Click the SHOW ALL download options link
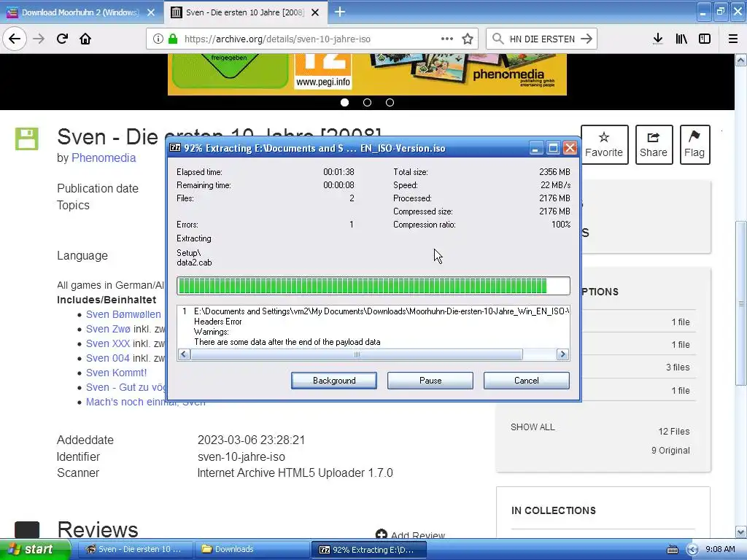Viewport: 747px width, 560px height. click(533, 427)
